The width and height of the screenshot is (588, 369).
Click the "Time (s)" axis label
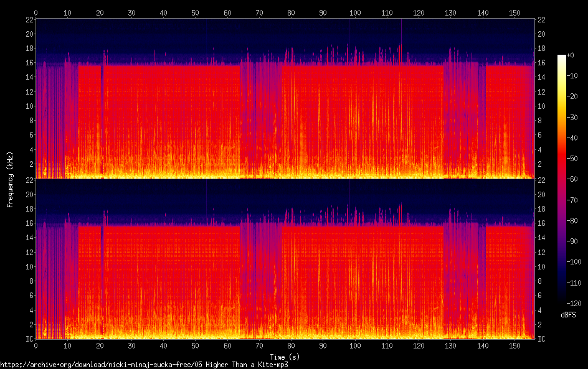click(x=286, y=357)
